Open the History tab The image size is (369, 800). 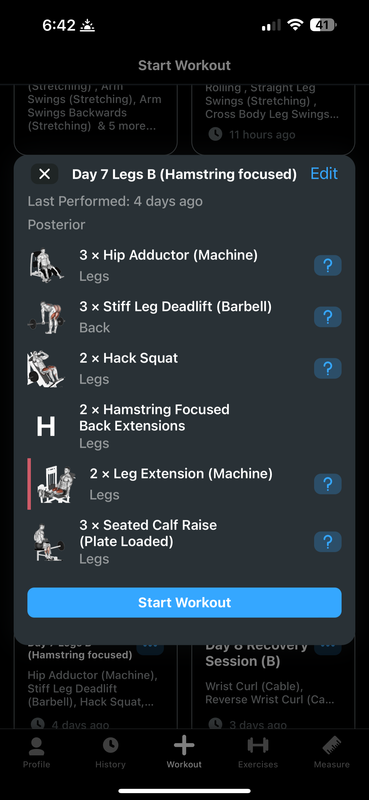(x=110, y=753)
